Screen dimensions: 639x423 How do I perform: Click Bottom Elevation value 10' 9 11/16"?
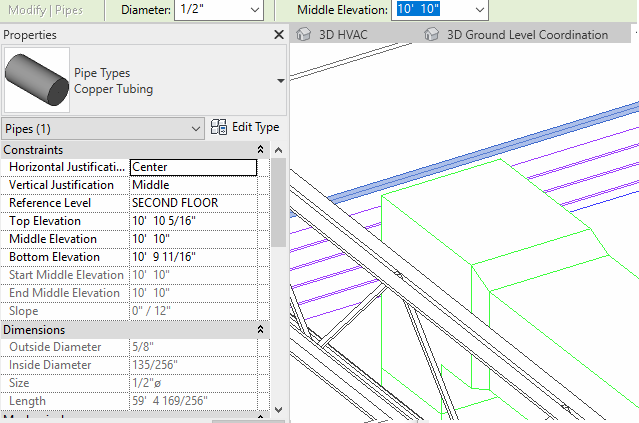pyautogui.click(x=193, y=257)
